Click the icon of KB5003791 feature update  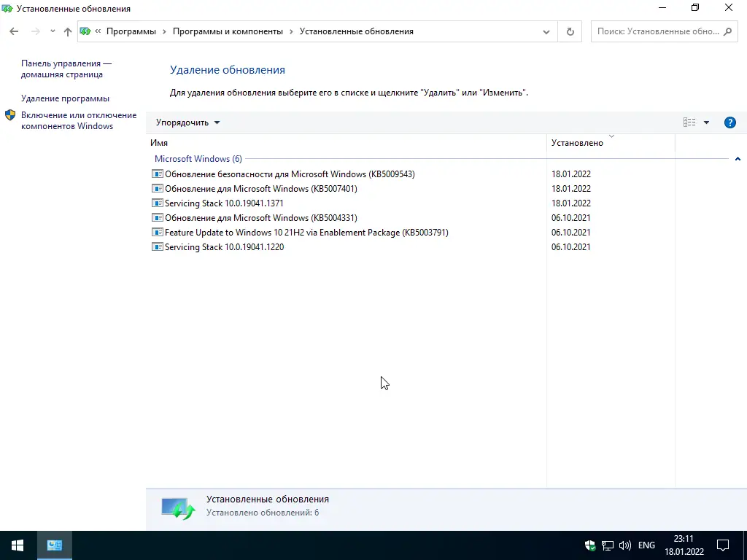click(x=158, y=233)
